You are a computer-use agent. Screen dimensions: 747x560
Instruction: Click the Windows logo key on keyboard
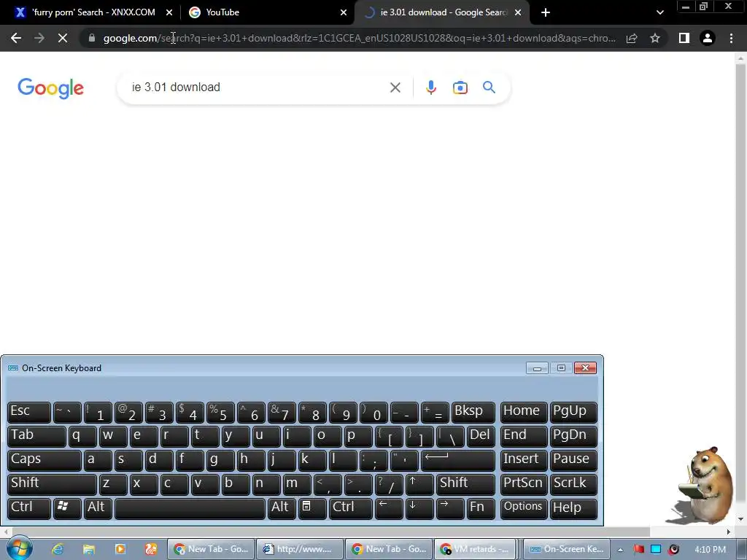67,508
